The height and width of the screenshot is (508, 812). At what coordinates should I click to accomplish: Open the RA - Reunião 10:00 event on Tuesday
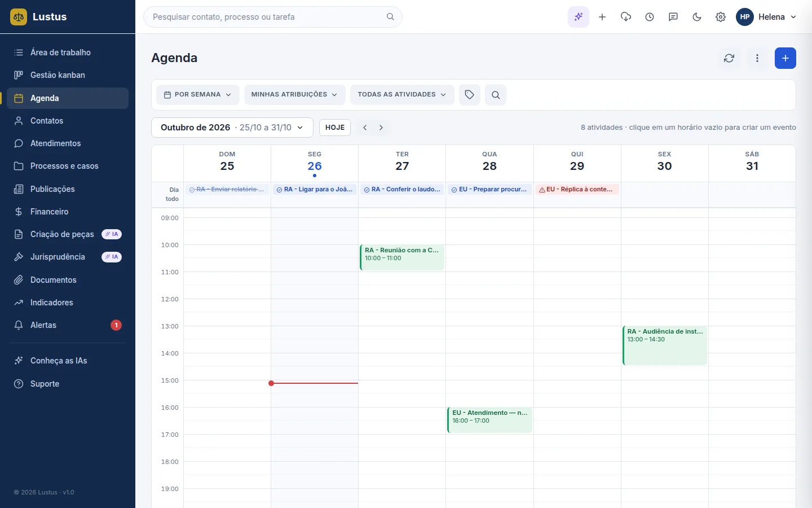(x=402, y=257)
